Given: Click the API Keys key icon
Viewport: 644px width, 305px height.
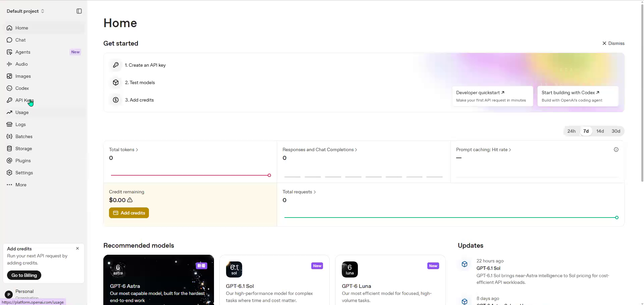Looking at the screenshot, I should coord(9,100).
